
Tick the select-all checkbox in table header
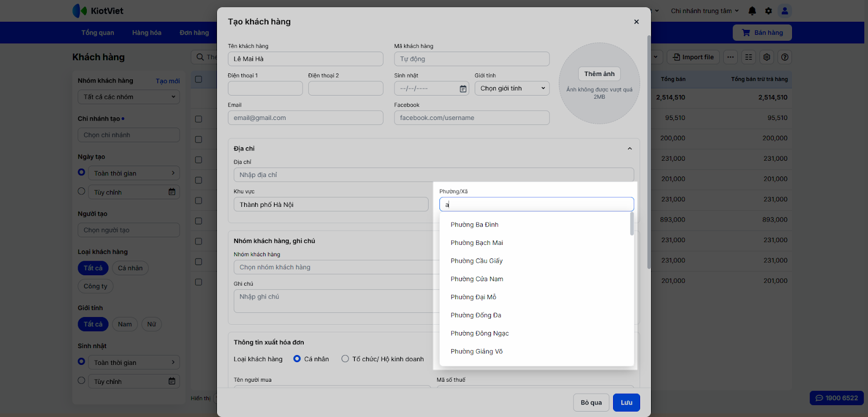(x=199, y=79)
